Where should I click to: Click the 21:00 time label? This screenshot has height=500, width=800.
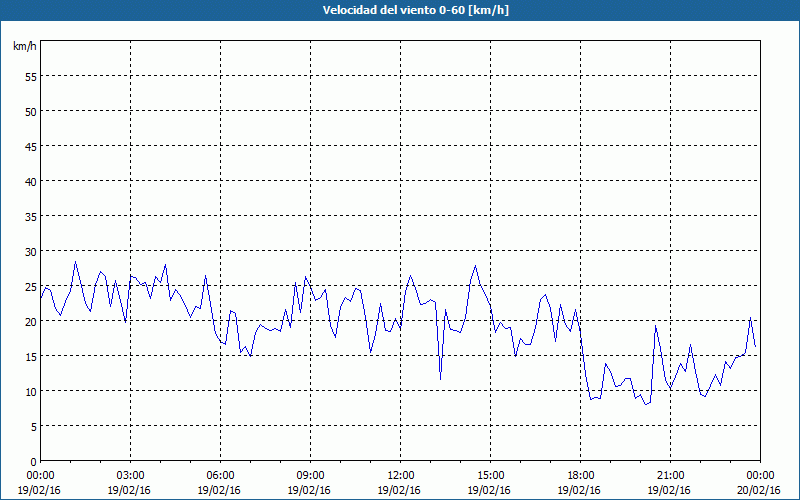pos(670,476)
